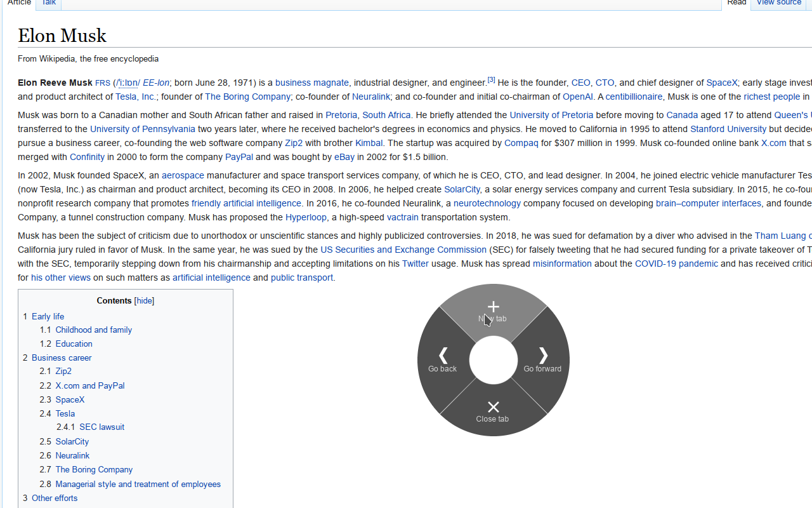812x508 pixels.
Task: Go to 2.2 X.com and PayPal
Action: pyautogui.click(x=82, y=385)
